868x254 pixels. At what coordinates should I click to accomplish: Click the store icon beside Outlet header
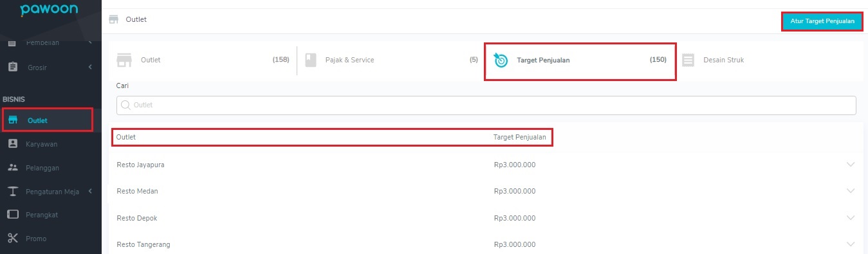pyautogui.click(x=114, y=19)
